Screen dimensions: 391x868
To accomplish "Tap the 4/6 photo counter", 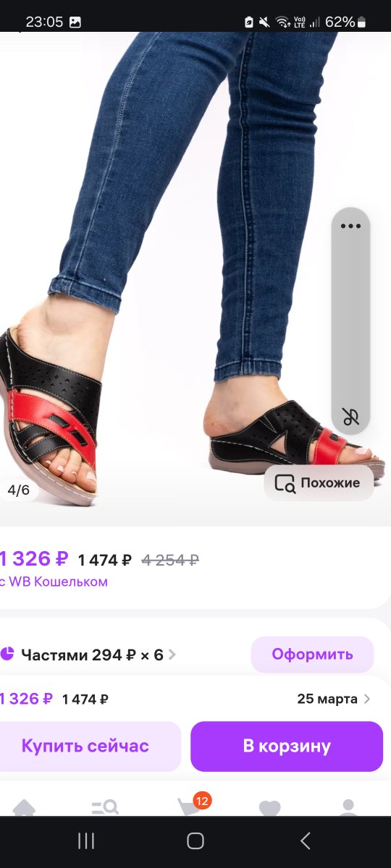I will click(x=18, y=490).
